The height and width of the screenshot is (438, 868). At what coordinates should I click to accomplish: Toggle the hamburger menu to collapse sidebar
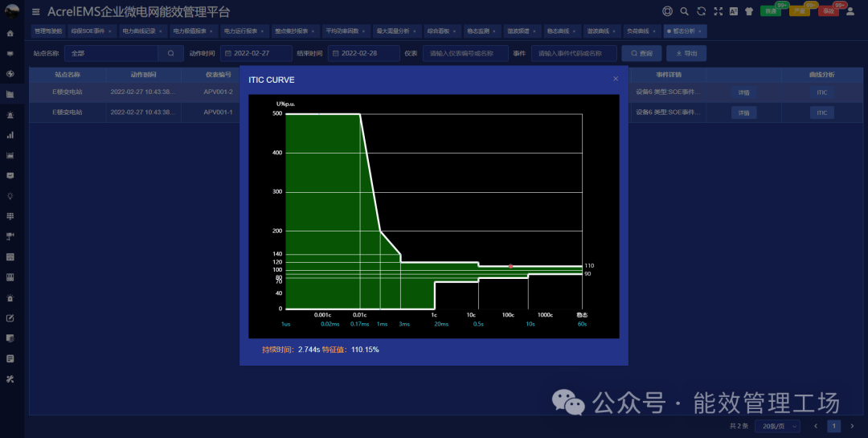35,12
